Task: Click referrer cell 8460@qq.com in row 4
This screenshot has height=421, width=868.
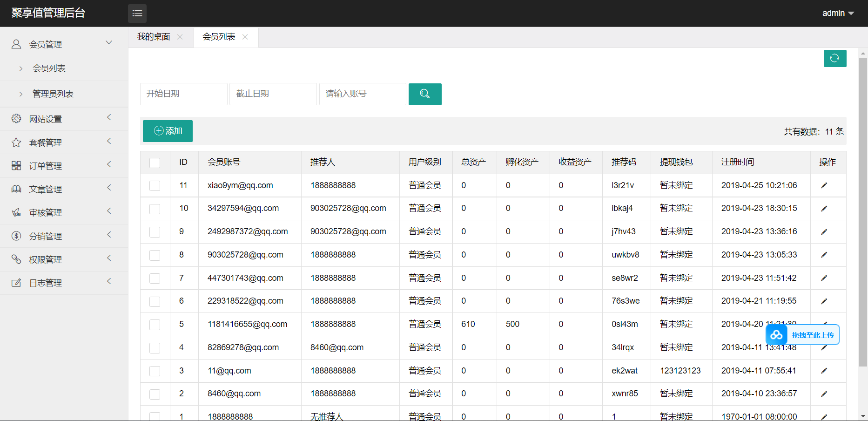Action: (x=337, y=347)
